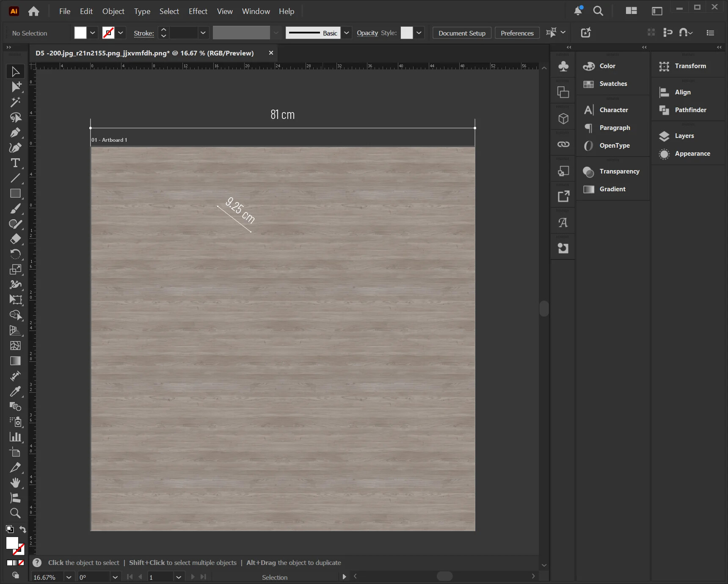The width and height of the screenshot is (728, 584).
Task: Click the Document Setup button
Action: [x=462, y=33]
